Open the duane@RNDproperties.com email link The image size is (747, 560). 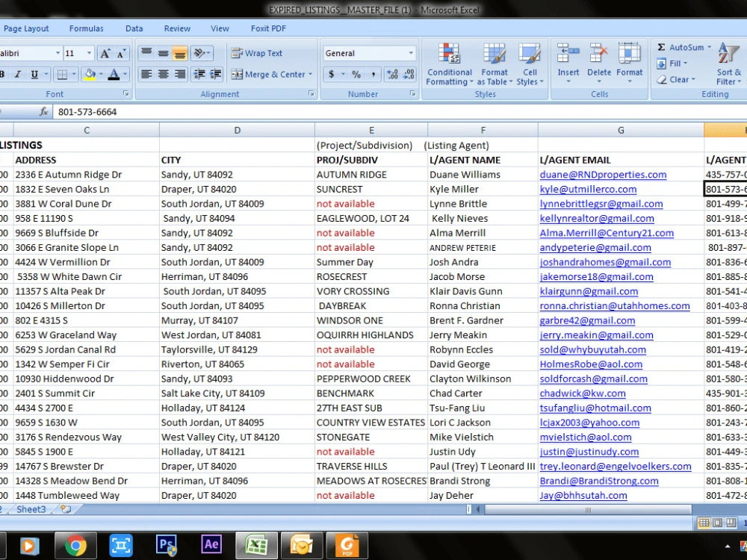601,174
